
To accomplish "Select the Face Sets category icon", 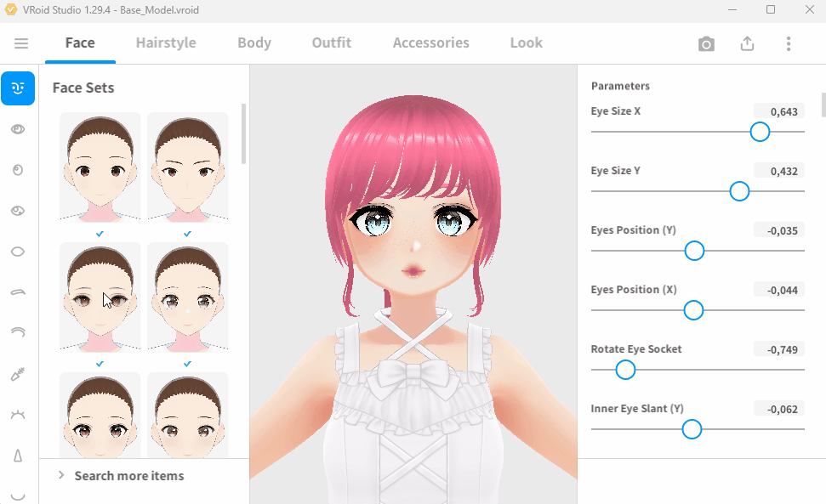I will click(18, 88).
